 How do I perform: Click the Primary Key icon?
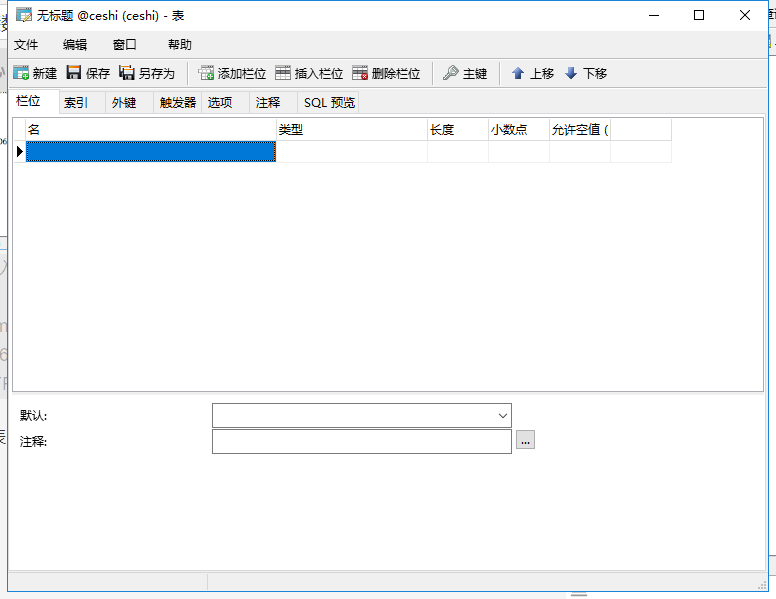450,73
